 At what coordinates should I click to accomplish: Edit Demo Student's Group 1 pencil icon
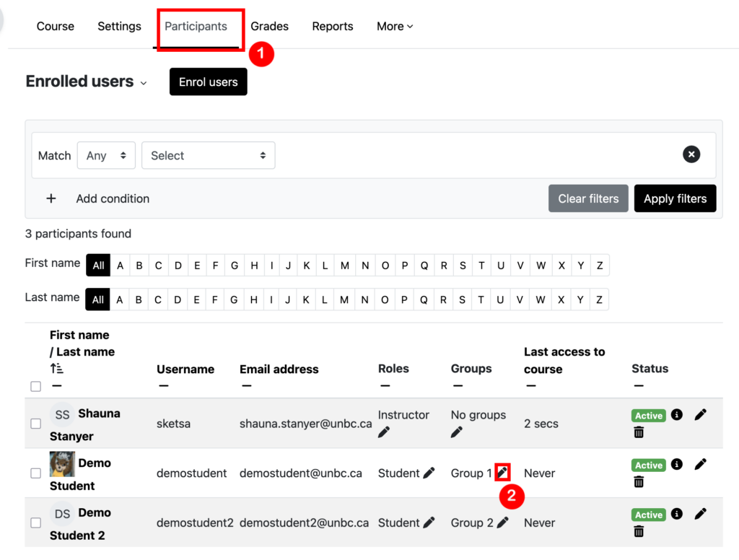(x=502, y=472)
